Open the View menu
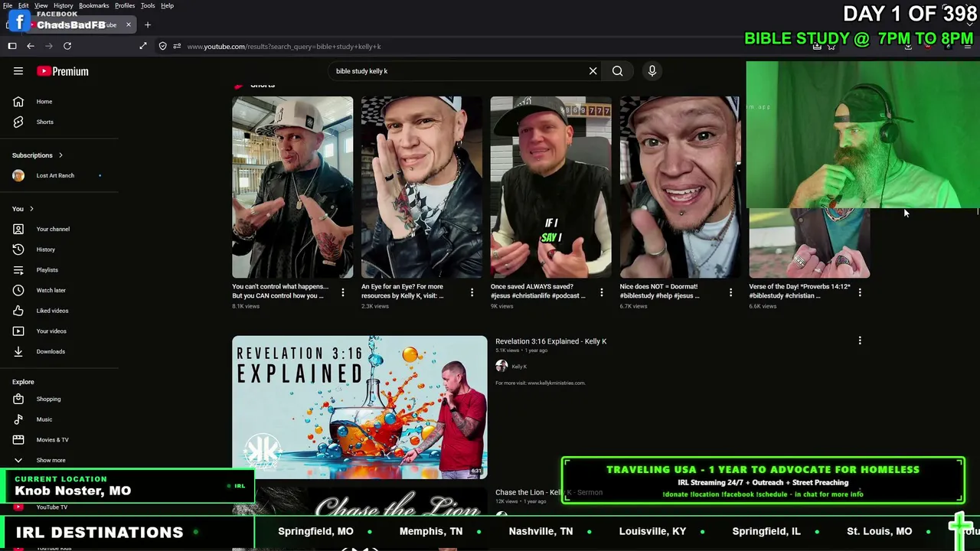The width and height of the screenshot is (980, 551). (41, 5)
